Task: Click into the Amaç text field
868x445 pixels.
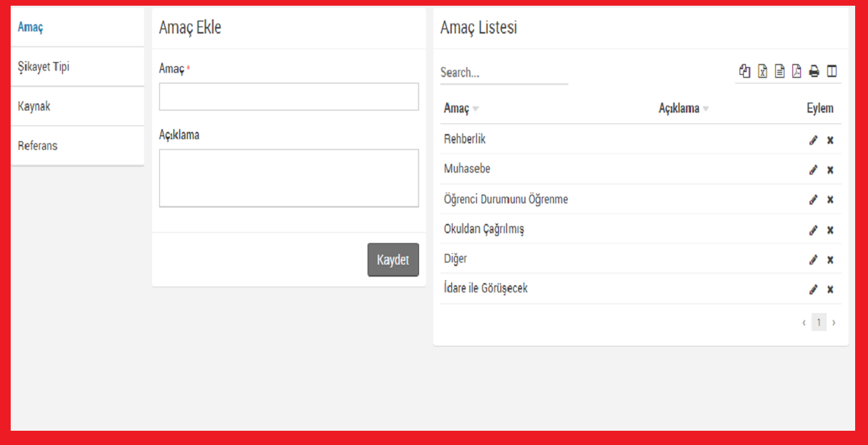Action: tap(288, 96)
